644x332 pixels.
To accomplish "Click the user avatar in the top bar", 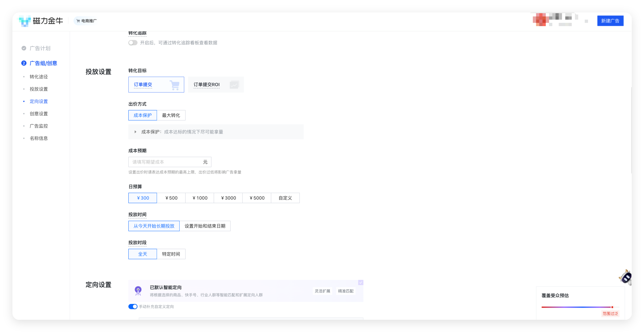I will point(540,20).
